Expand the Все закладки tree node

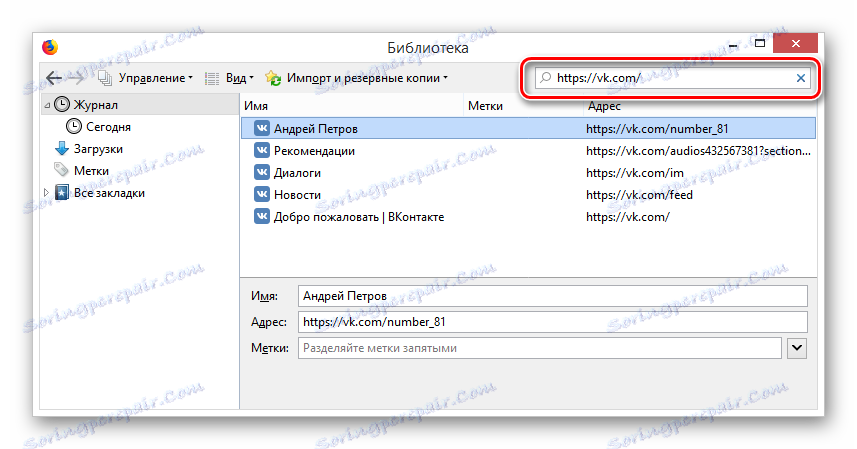coord(46,192)
